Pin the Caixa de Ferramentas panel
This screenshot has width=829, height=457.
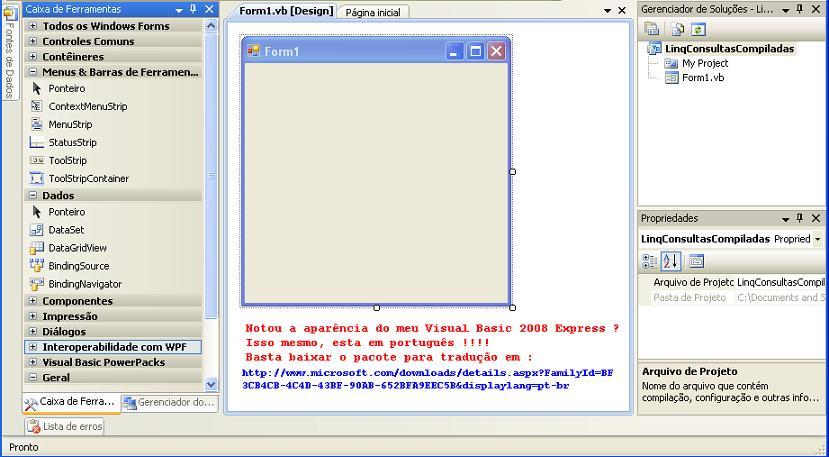[193, 9]
